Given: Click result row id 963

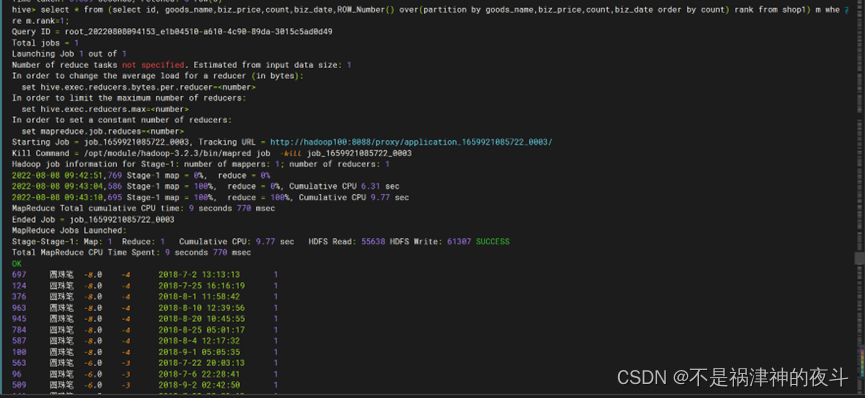Looking at the screenshot, I should click(x=19, y=308).
